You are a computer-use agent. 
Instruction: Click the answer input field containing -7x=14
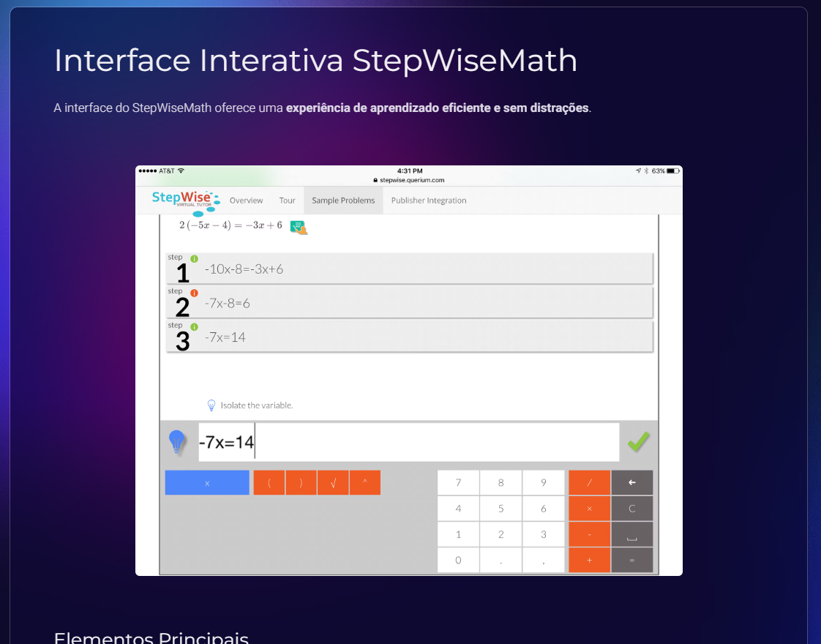coord(409,443)
